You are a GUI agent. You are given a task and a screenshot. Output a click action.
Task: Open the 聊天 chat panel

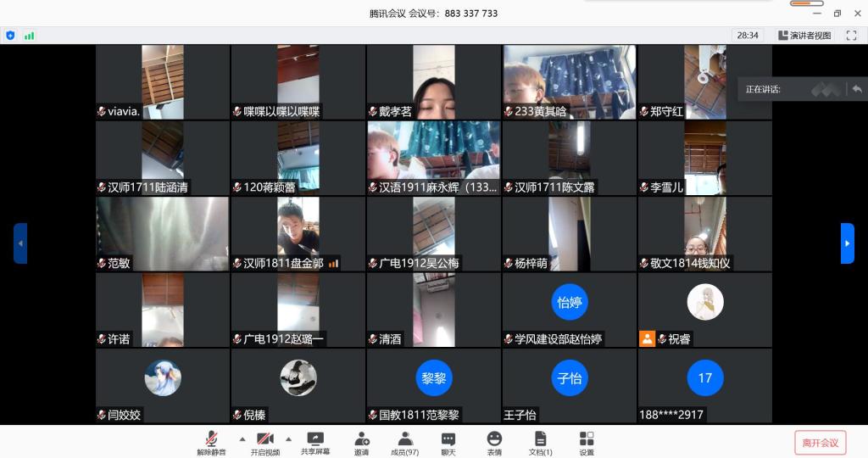[448, 442]
